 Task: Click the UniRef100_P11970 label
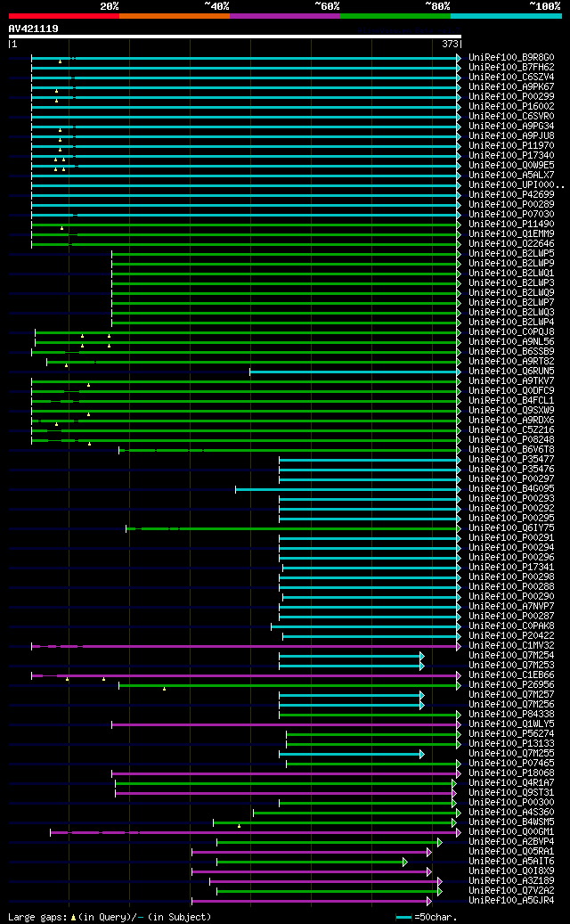(x=511, y=145)
